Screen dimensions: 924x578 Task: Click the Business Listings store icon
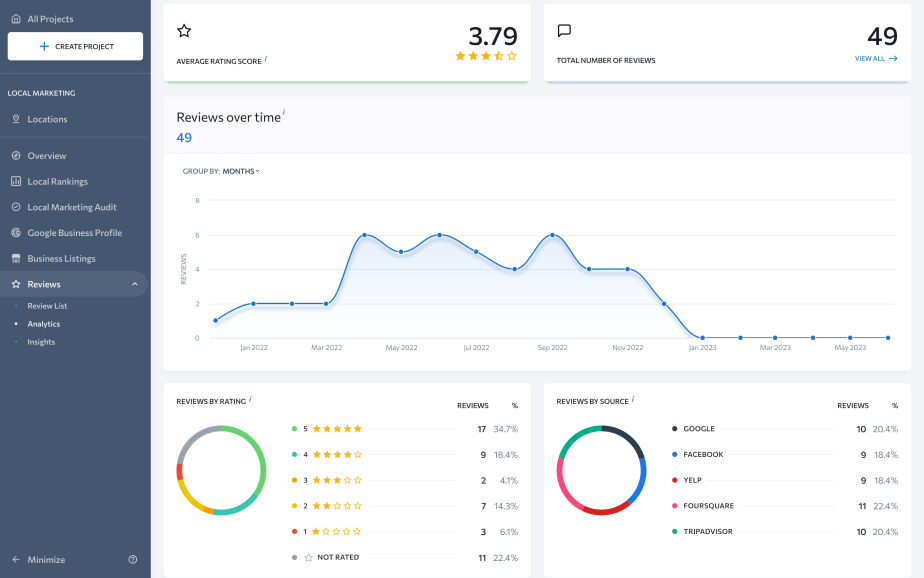(16, 258)
